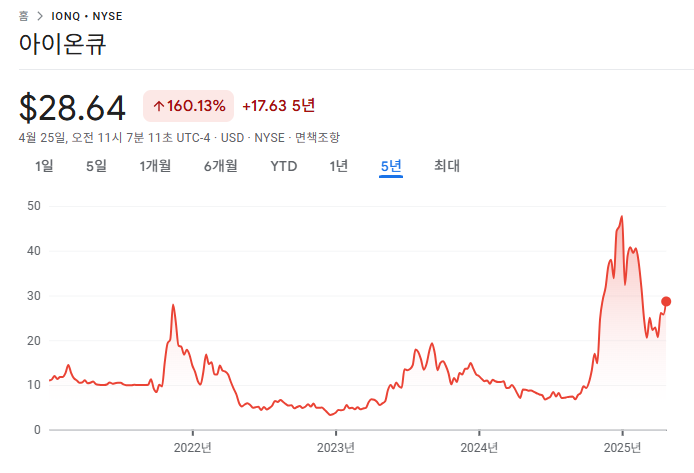Click the up arrow icon beside 160.13%
Viewport: 694px width, 473px height.
click(x=159, y=106)
